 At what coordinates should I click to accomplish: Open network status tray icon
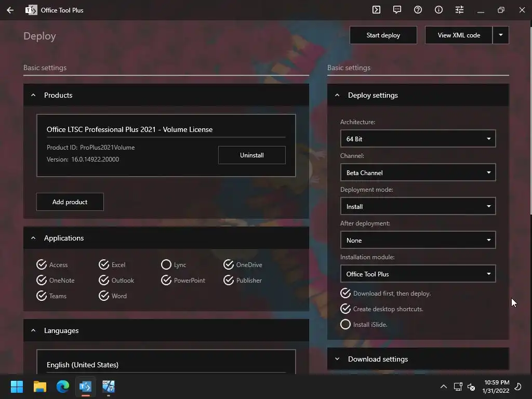458,387
